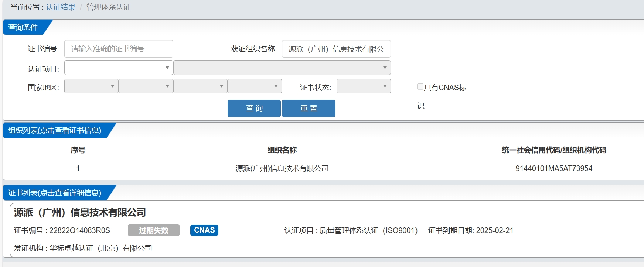Open the second wide 认证项目 dropdown
The image size is (644, 267).
(x=282, y=68)
